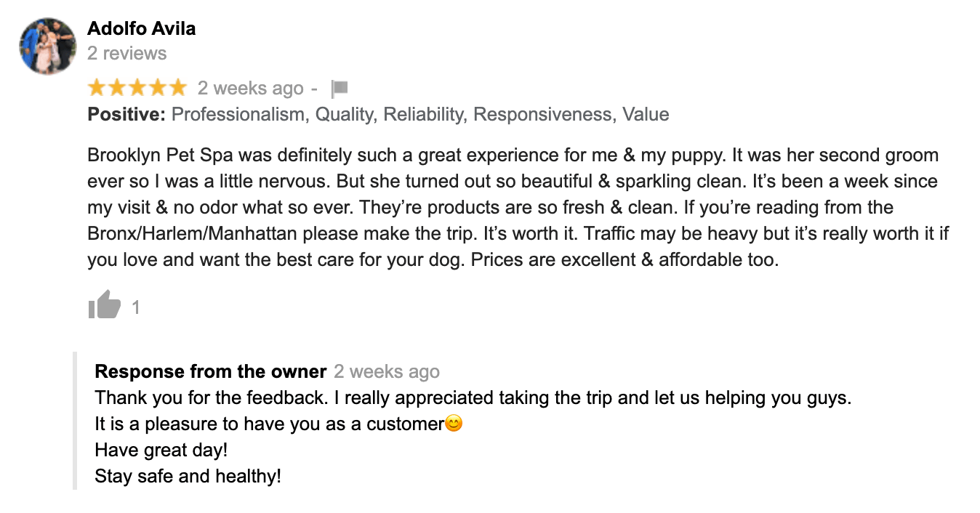Click the like count number beside thumbs-up

[135, 308]
